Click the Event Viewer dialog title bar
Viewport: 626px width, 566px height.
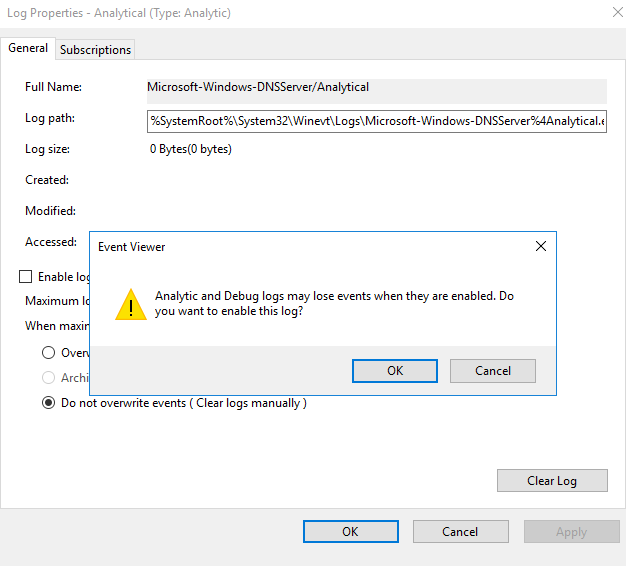coord(311,247)
